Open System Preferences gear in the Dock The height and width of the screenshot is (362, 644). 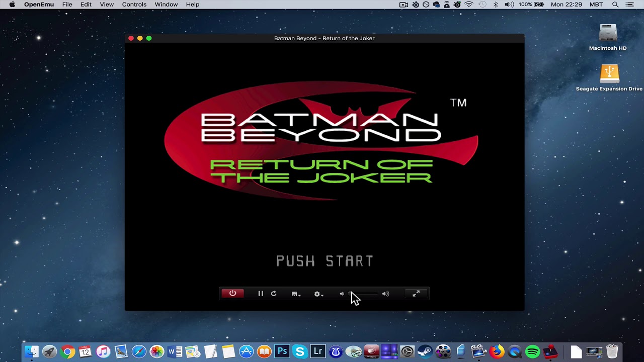pyautogui.click(x=407, y=351)
